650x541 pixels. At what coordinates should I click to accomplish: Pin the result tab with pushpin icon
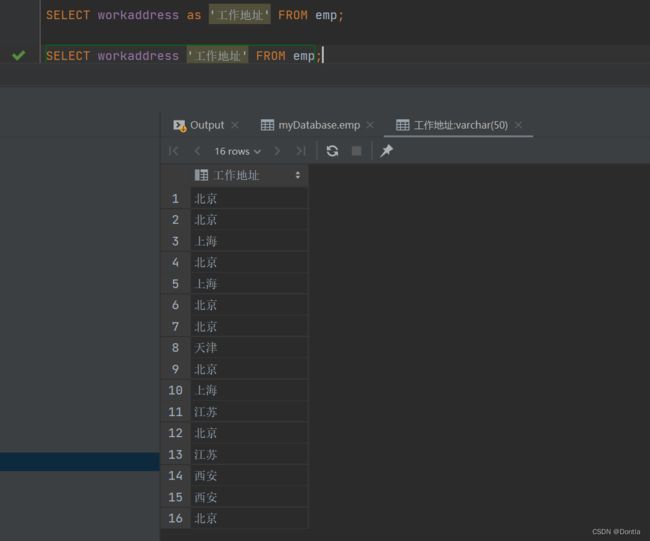coord(386,151)
